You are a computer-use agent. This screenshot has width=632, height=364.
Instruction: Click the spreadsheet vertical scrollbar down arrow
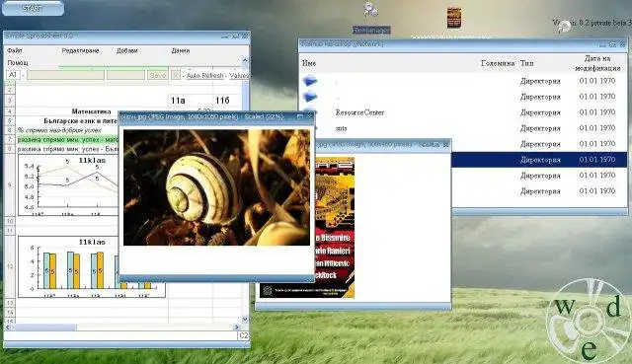pyautogui.click(x=245, y=319)
